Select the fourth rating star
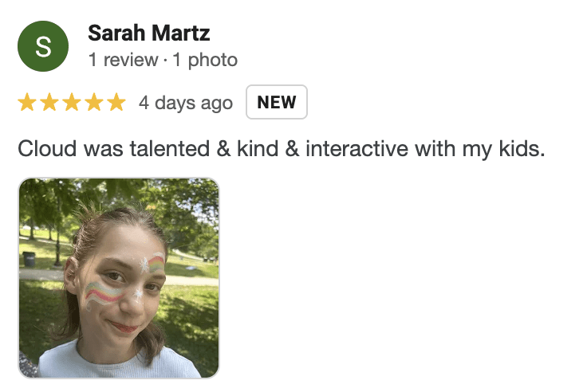Image resolution: width=587 pixels, height=392 pixels. coord(94,102)
